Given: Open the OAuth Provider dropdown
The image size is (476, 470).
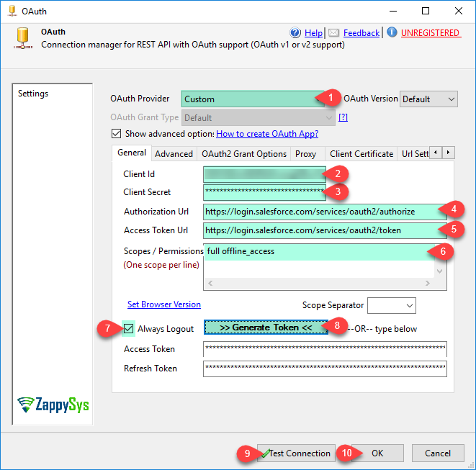Looking at the screenshot, I should 253,99.
